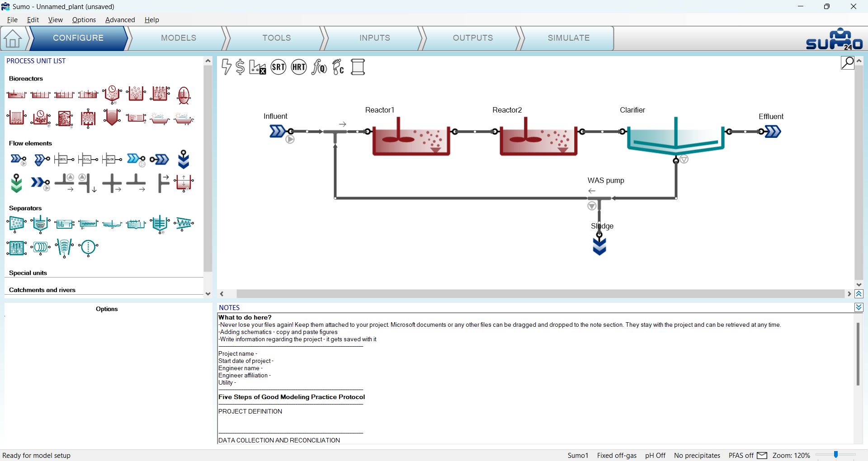Pick the MeOH dosing flow element
The height and width of the screenshot is (461, 868).
click(x=64, y=159)
